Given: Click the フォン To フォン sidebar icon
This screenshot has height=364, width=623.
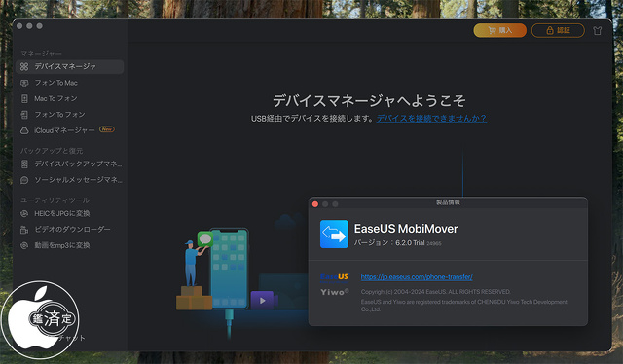Looking at the screenshot, I should click(24, 115).
